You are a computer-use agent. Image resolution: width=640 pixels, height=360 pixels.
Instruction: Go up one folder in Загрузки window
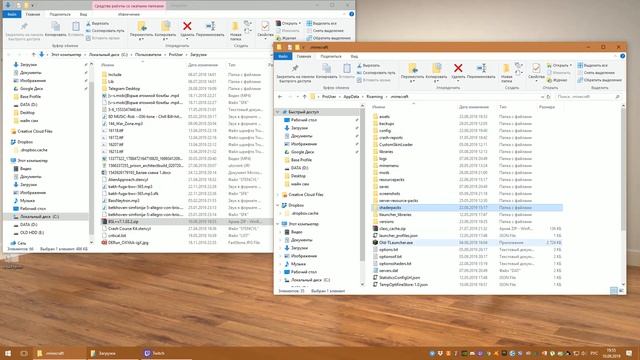point(33,54)
